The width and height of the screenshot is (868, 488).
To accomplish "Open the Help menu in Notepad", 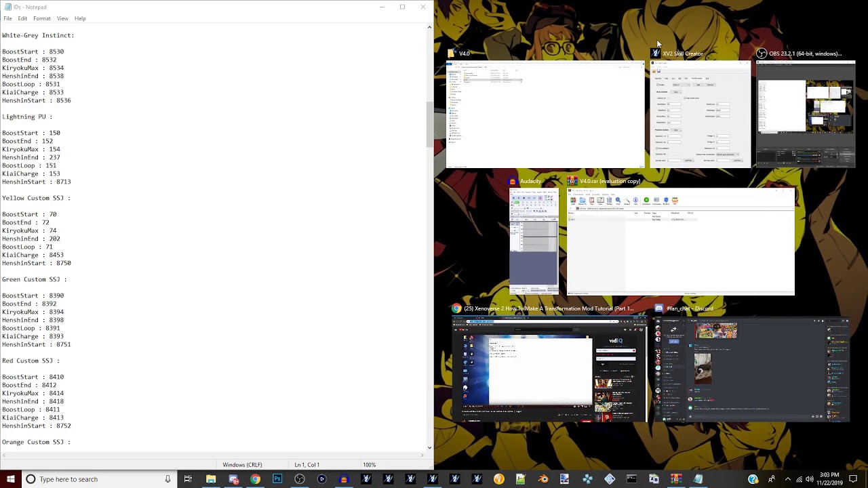I will pyautogui.click(x=80, y=18).
